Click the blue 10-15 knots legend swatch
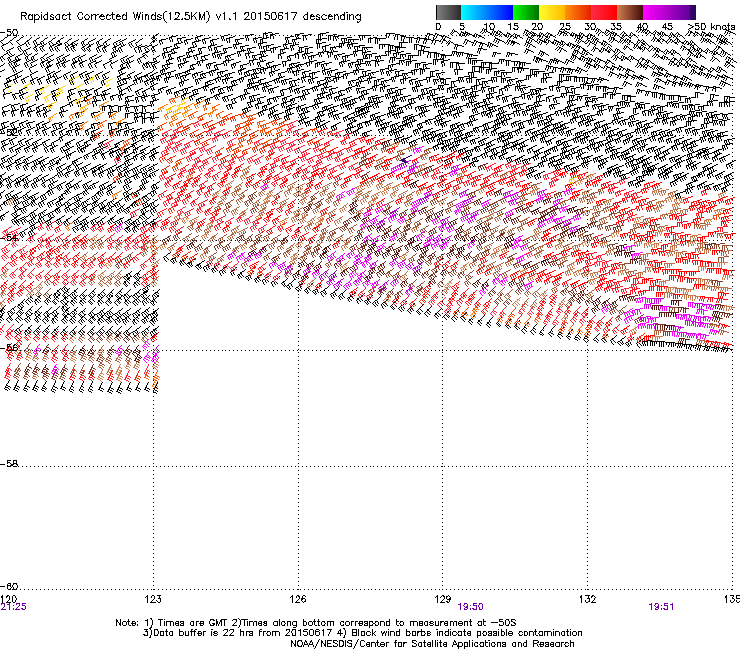Viewport: 740px width, 650px height. (500, 12)
